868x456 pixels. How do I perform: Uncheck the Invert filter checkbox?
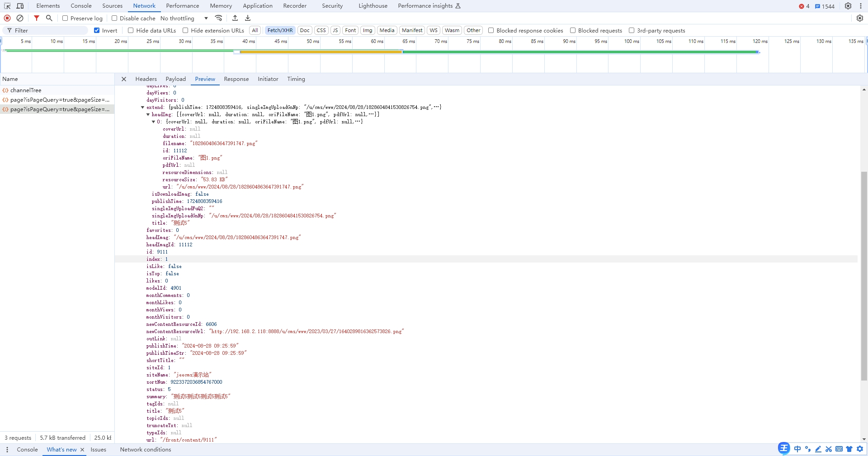tap(97, 31)
